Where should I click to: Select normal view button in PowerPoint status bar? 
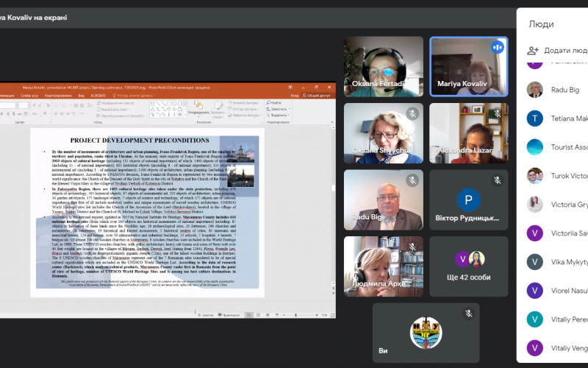[x=248, y=315]
